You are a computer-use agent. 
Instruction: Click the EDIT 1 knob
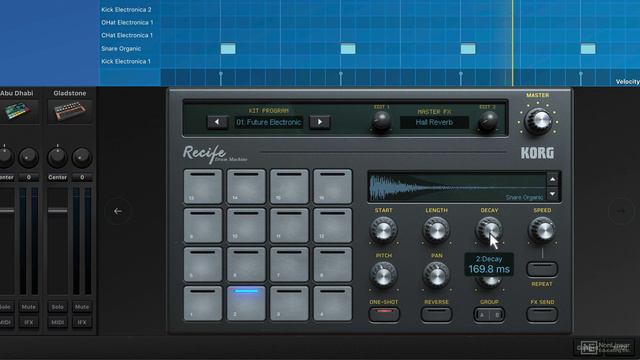pos(381,121)
